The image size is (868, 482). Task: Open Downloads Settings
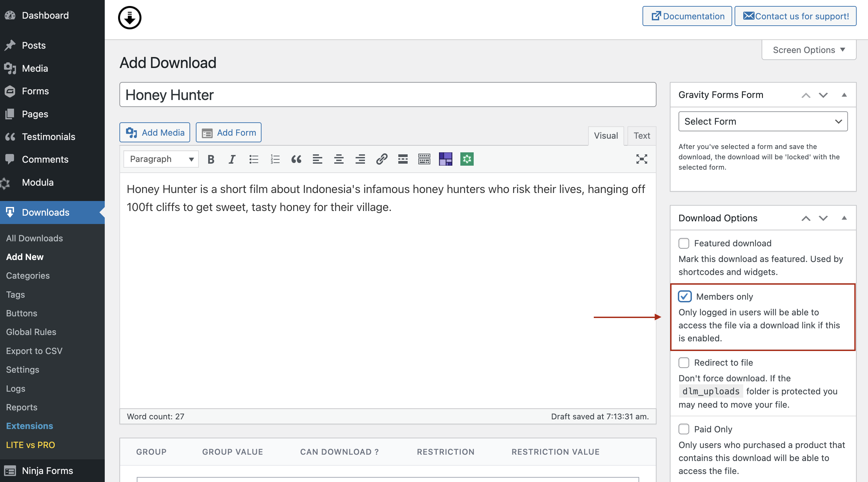(x=23, y=369)
